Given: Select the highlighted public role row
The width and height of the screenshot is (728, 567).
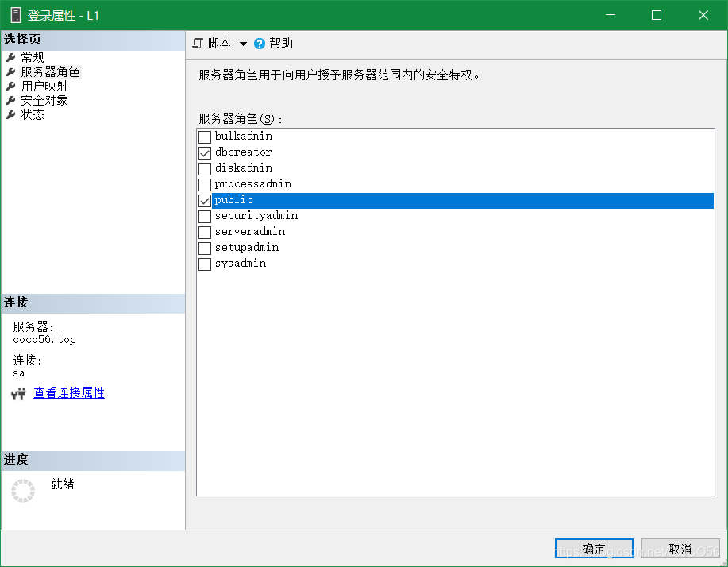Looking at the screenshot, I should 462,201.
